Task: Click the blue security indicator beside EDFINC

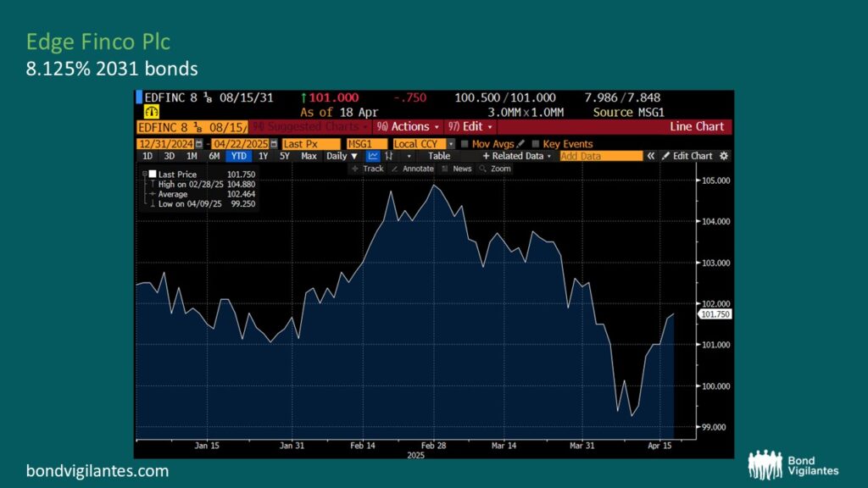Action: click(139, 97)
